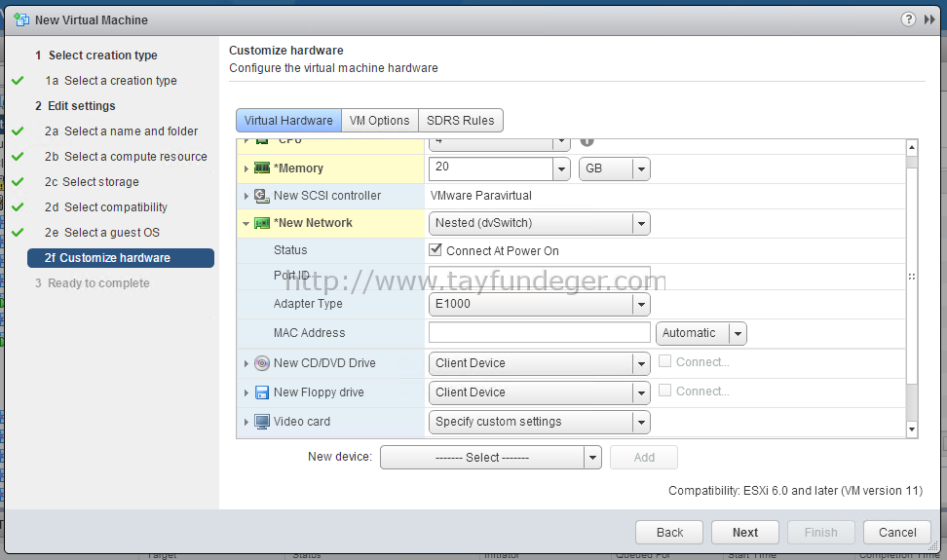Viewport: 947px width, 560px height.
Task: Open the help question mark icon
Action: coord(908,19)
